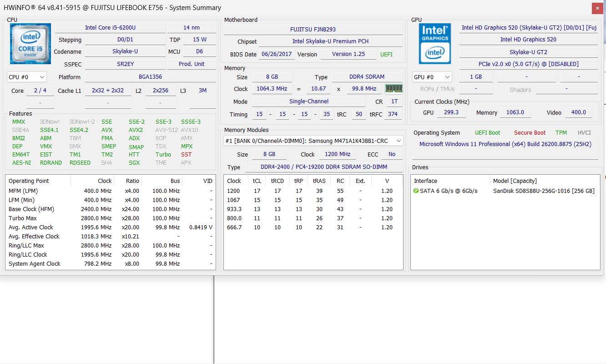Click the 2x256 L2 cache value
The height and width of the screenshot is (364, 606).
pos(161,91)
